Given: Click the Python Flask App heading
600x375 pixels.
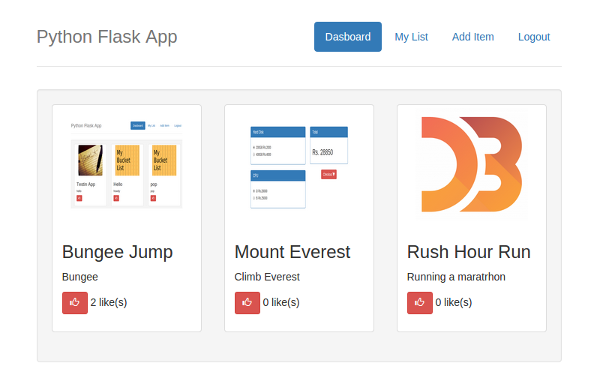Looking at the screenshot, I should click(x=107, y=37).
